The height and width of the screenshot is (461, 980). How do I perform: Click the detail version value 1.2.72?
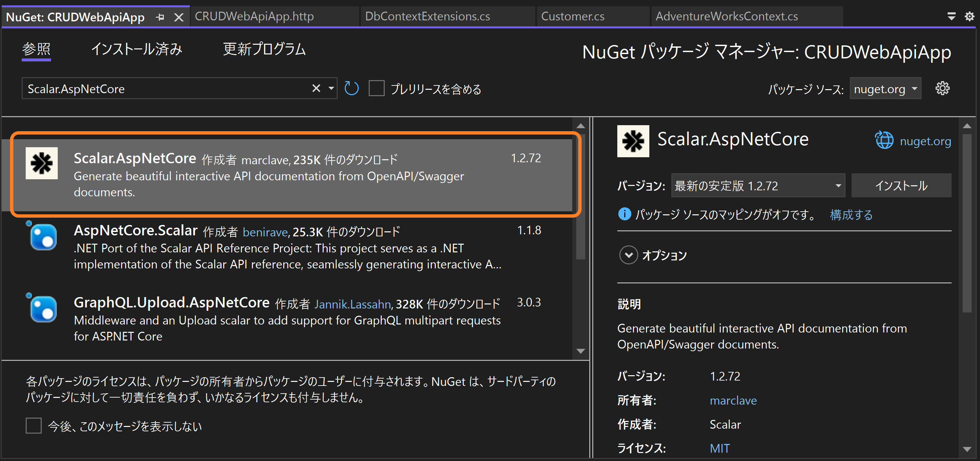pos(725,376)
